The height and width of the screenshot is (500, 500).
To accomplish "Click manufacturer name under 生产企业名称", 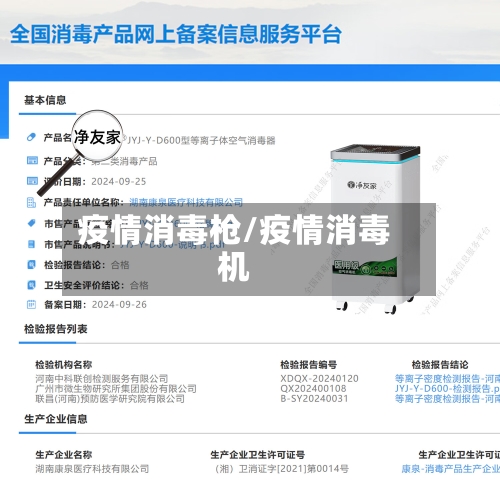I will coord(92,469).
